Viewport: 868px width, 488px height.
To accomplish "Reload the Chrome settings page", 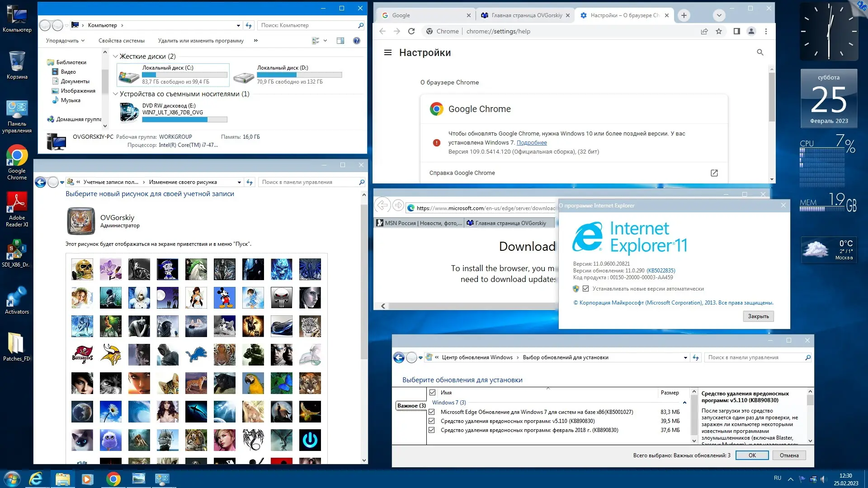I will coord(411,31).
